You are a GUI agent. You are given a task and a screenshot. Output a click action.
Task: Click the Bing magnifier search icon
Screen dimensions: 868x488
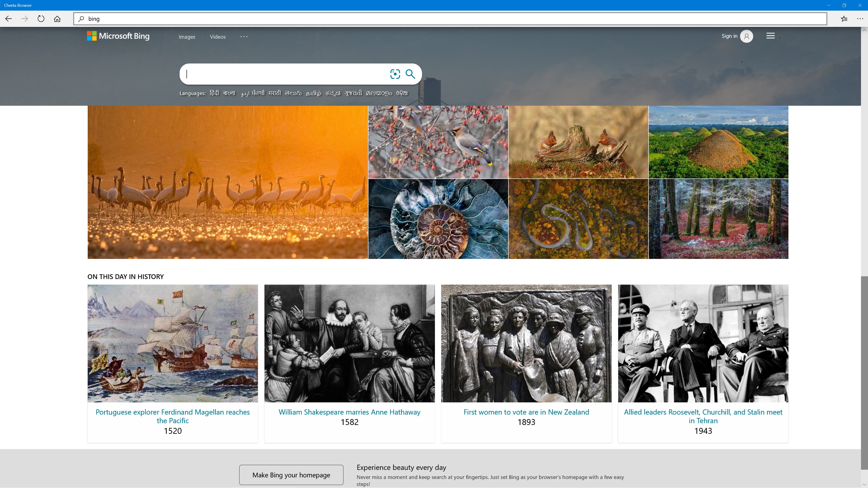(x=410, y=74)
